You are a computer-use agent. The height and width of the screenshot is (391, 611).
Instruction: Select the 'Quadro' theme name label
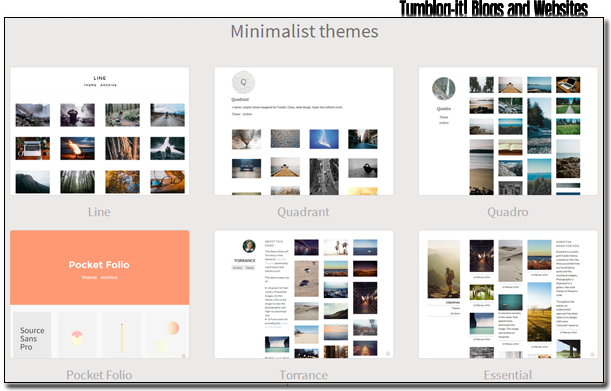(x=508, y=212)
